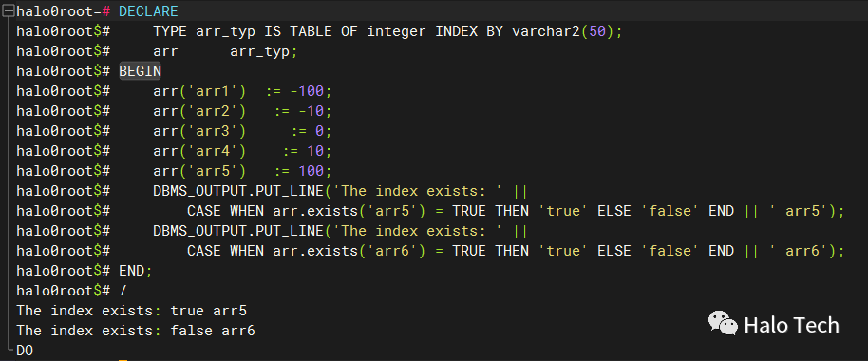Click the varchar2(50) type text
Image resolution: width=868 pixels, height=361 pixels.
(563, 31)
